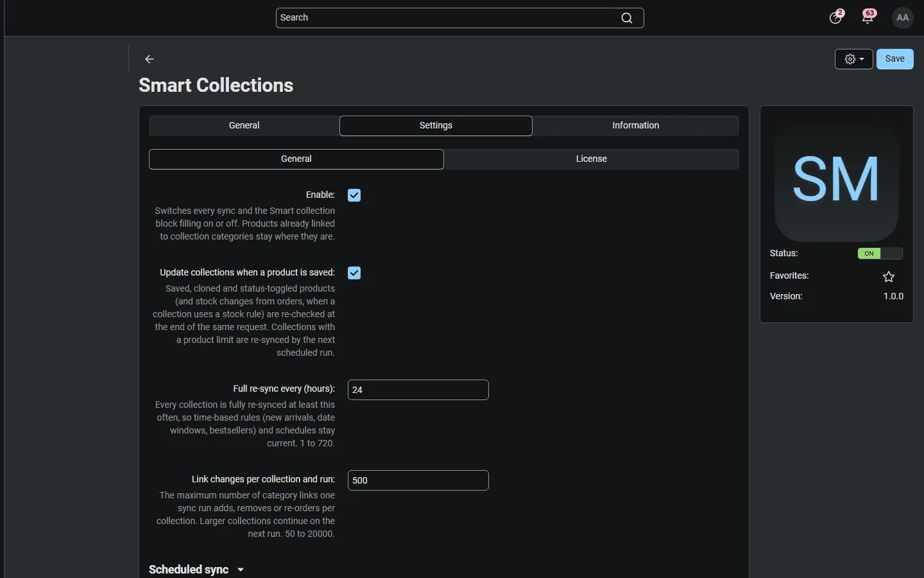Click the version number 1.0.0
This screenshot has height=578, width=924.
tap(893, 296)
